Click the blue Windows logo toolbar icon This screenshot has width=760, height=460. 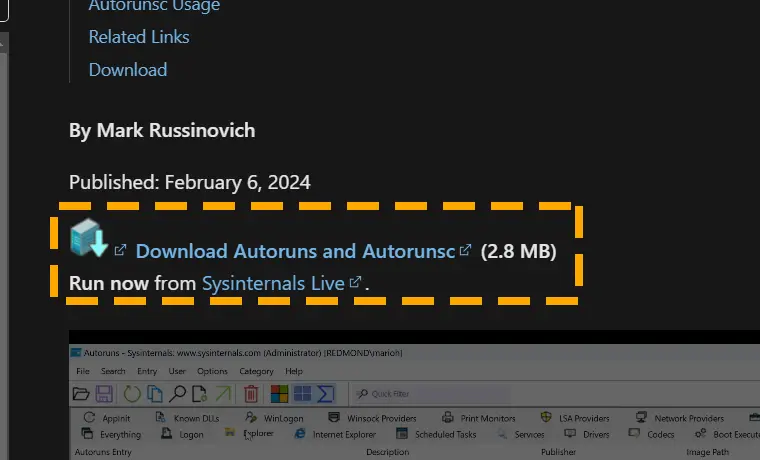point(302,394)
